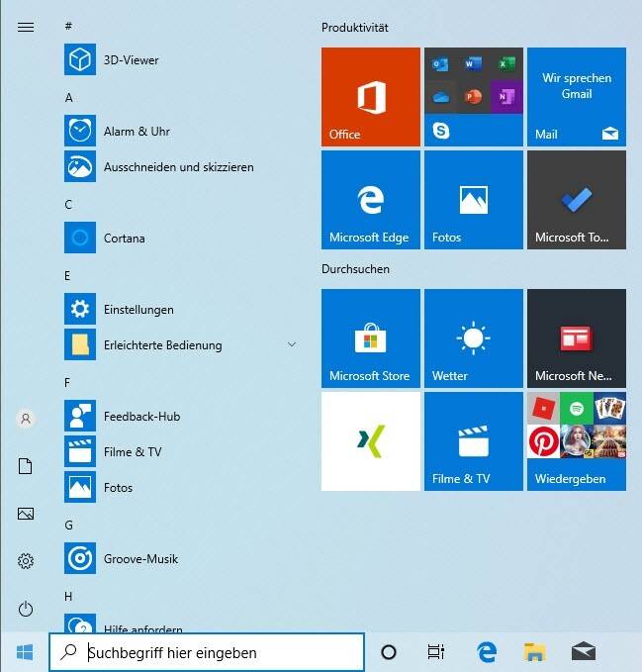Open the user account menu
This screenshot has height=672, width=642.
(26, 420)
